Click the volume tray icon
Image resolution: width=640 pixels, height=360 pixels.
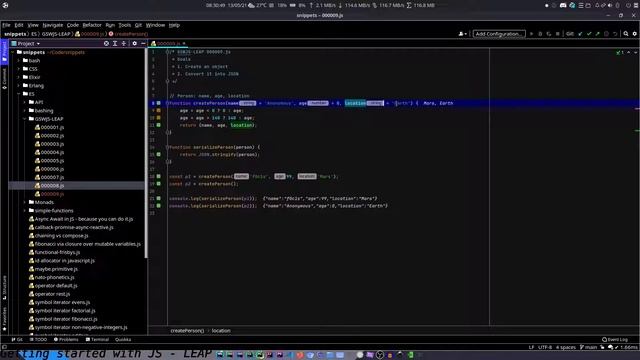610,5
